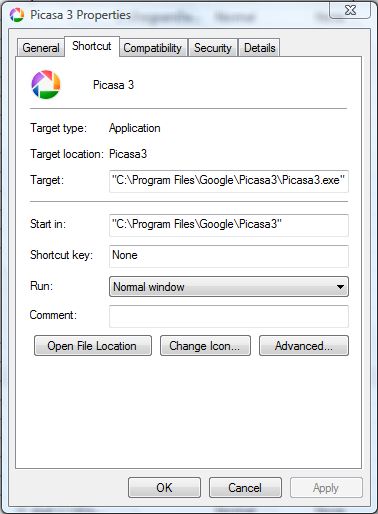
Task: Close the Picasa 3 Properties window
Action: click(x=350, y=10)
